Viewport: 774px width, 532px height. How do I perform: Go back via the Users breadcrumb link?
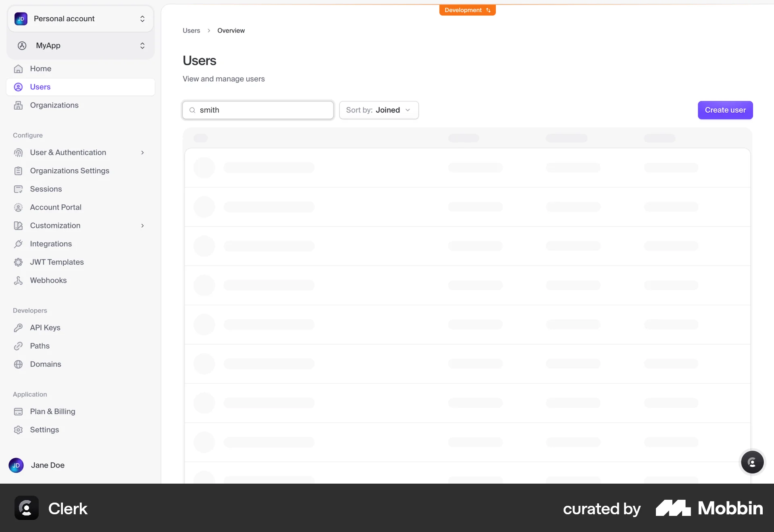[x=191, y=30]
